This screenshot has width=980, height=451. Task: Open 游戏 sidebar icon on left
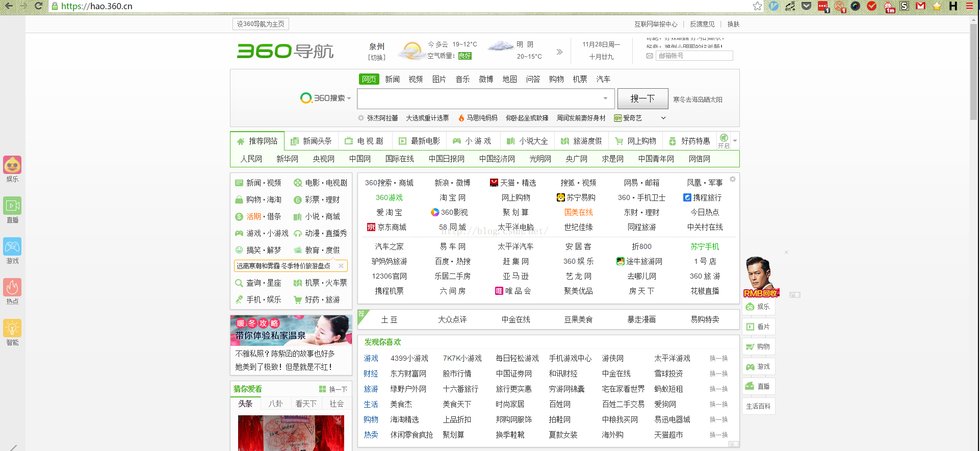12,247
